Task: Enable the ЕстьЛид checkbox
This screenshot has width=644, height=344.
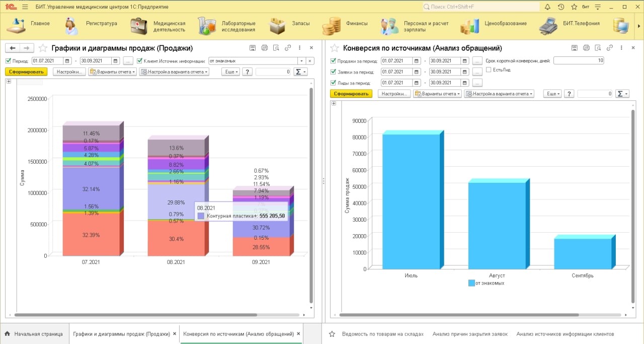Action: point(489,70)
